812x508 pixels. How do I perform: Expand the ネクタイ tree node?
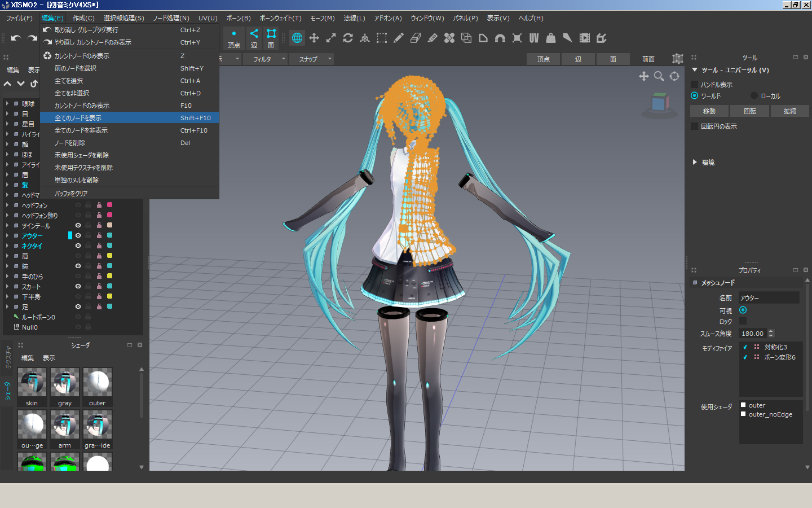[7, 246]
